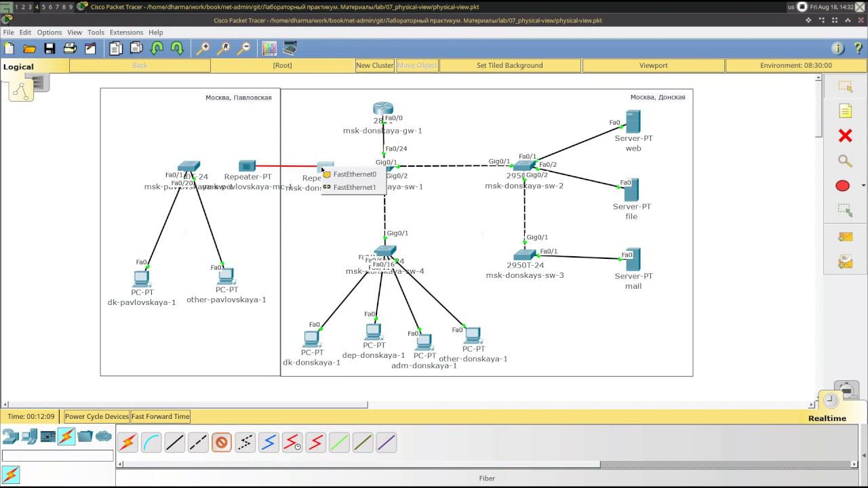Pick the automatic connection type lightning
The image size is (868, 488).
[x=127, y=443]
